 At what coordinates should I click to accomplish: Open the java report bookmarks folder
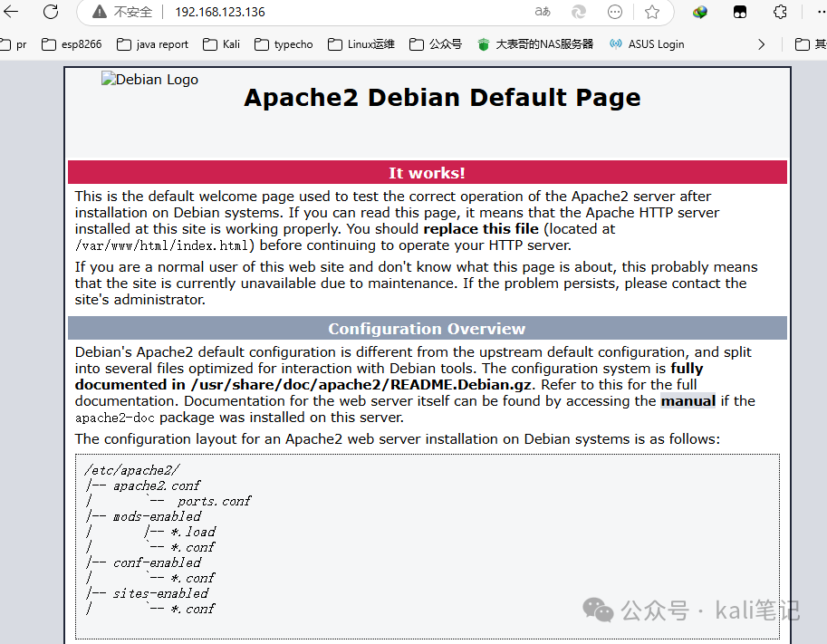[x=152, y=44]
